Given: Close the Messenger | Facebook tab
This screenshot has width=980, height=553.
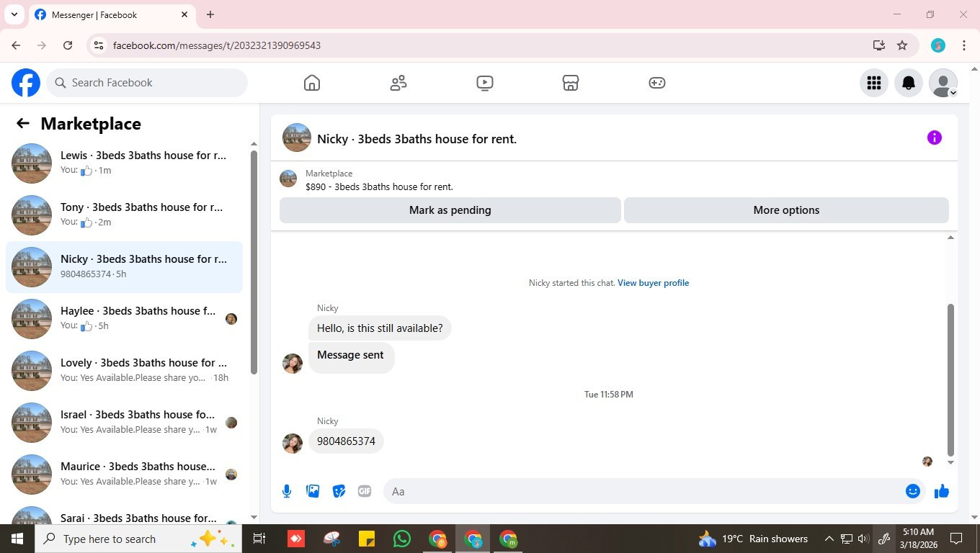Looking at the screenshot, I should coord(184,14).
